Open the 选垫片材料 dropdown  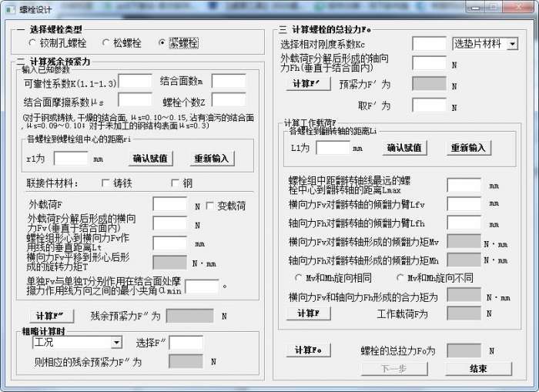pyautogui.click(x=485, y=44)
